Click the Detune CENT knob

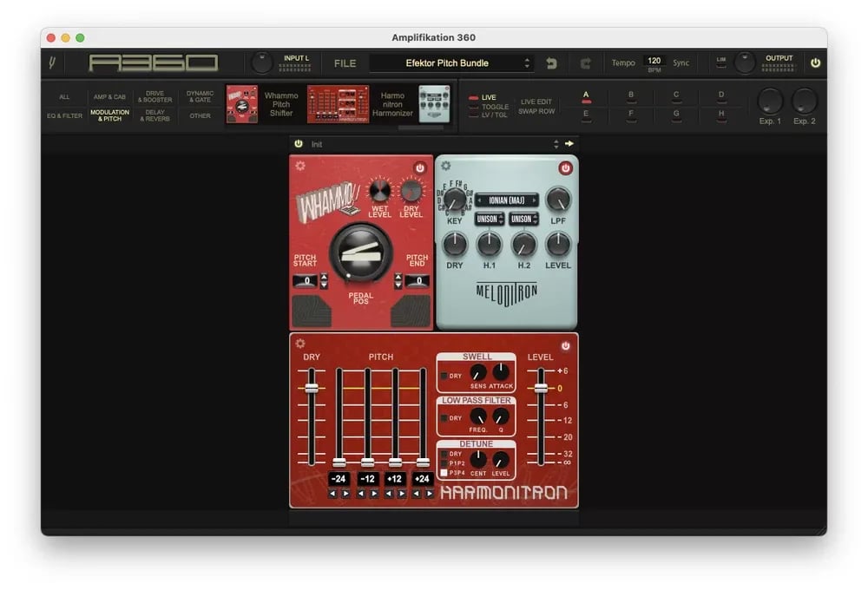pyautogui.click(x=478, y=459)
